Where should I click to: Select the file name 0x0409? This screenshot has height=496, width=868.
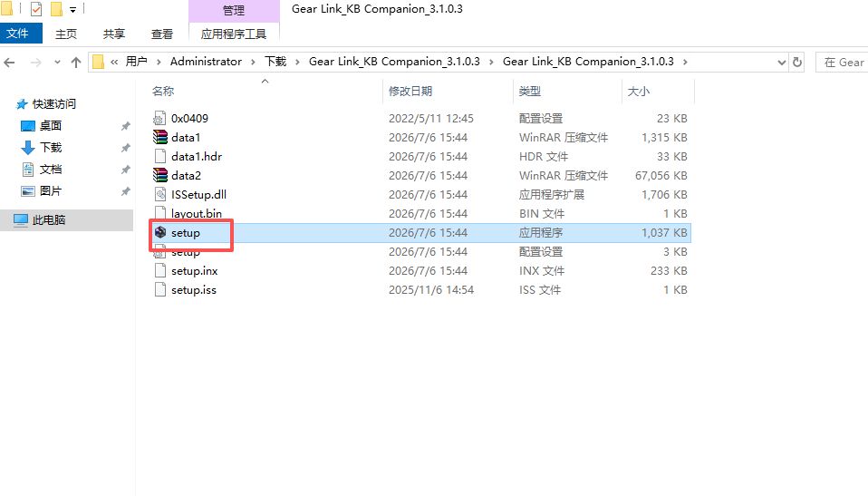[190, 118]
